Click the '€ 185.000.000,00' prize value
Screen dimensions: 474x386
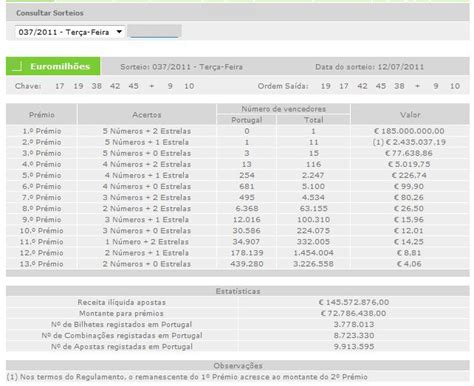click(409, 131)
